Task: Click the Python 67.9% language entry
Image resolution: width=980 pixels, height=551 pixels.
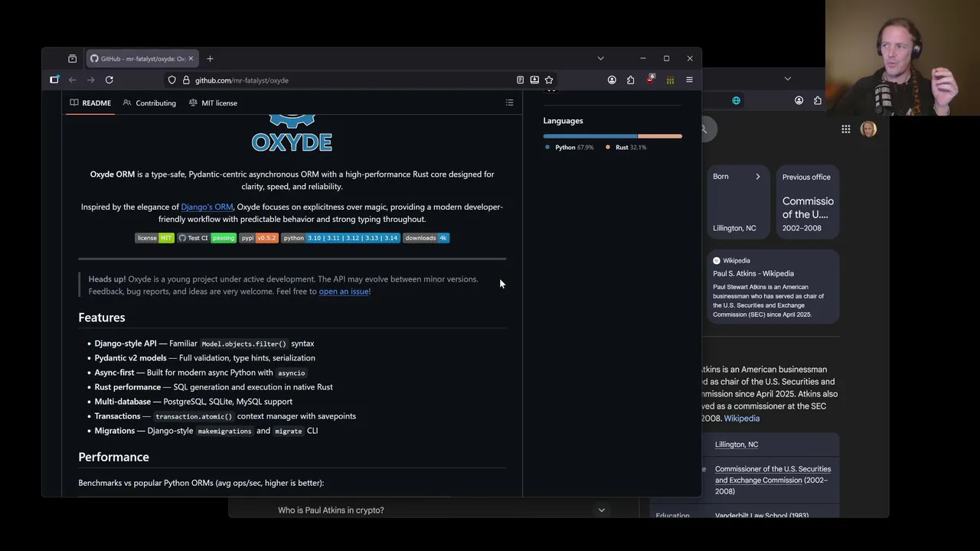Action: pyautogui.click(x=569, y=147)
